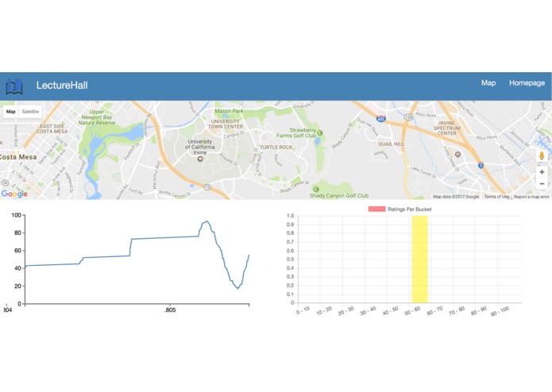Screen dimensions: 552x392
Task: Click the QUAIL HILL map label
Action: point(391,144)
